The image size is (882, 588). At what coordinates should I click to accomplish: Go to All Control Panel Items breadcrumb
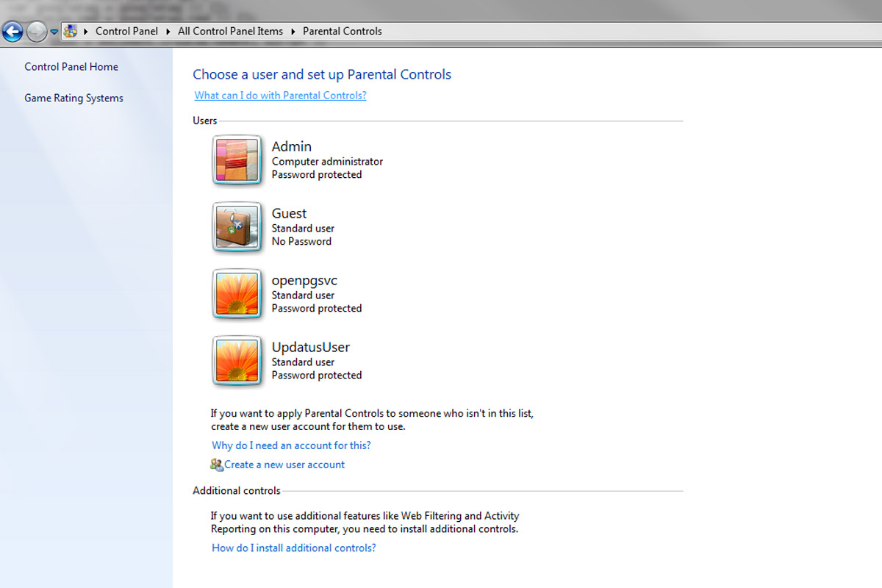[230, 32]
